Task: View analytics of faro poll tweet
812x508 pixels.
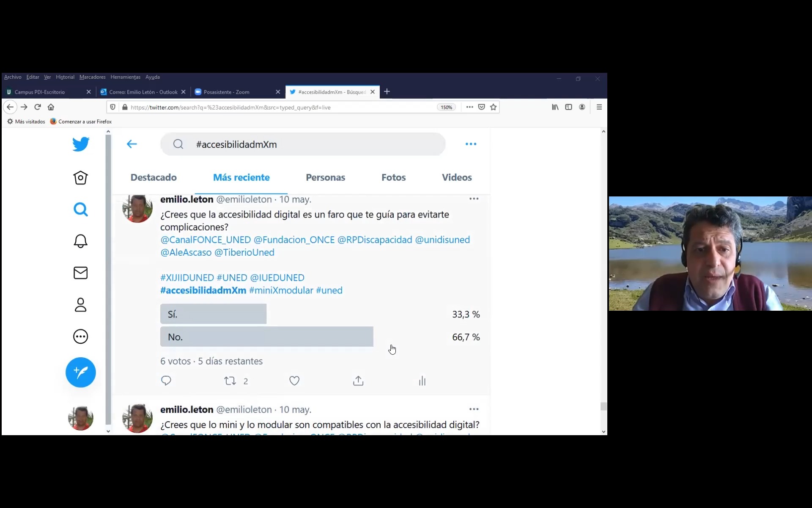Action: coord(422,381)
